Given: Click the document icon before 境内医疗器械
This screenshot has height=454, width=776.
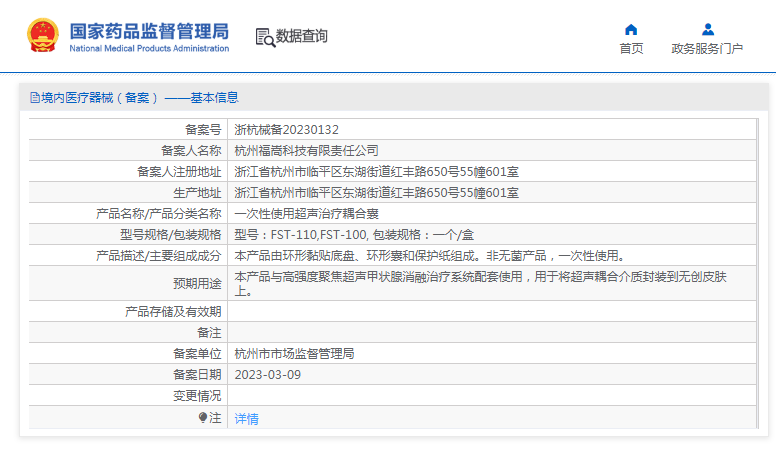Looking at the screenshot, I should click(34, 98).
